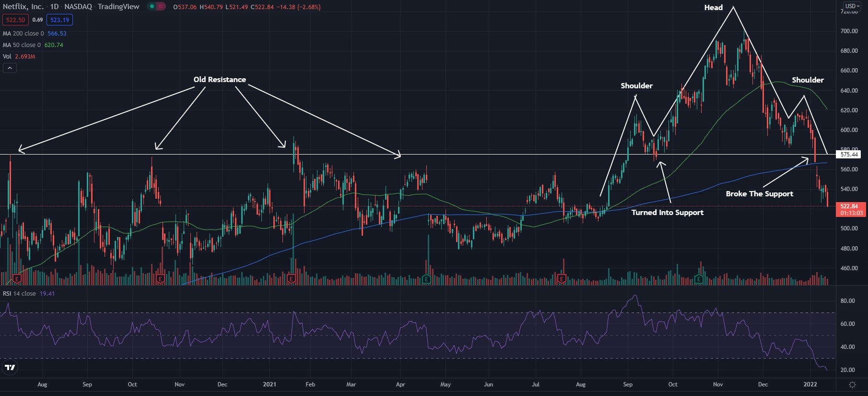Open the USD currency dropdown
Image resolution: width=868 pixels, height=396 pixels.
852,6
